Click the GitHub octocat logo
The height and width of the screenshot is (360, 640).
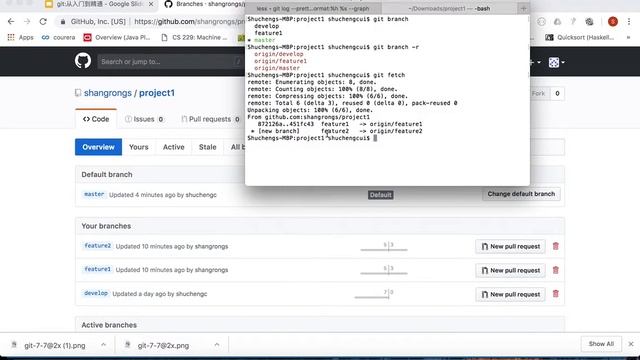tap(83, 61)
